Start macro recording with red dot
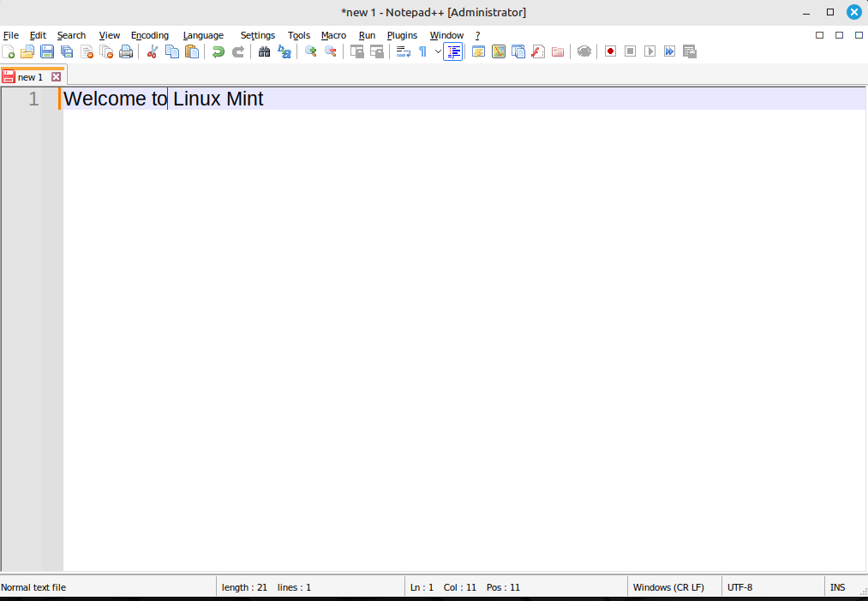The width and height of the screenshot is (868, 601). click(610, 51)
